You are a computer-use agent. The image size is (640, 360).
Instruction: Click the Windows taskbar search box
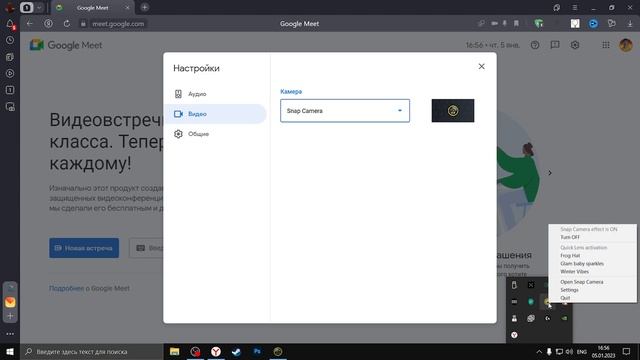coord(91,351)
